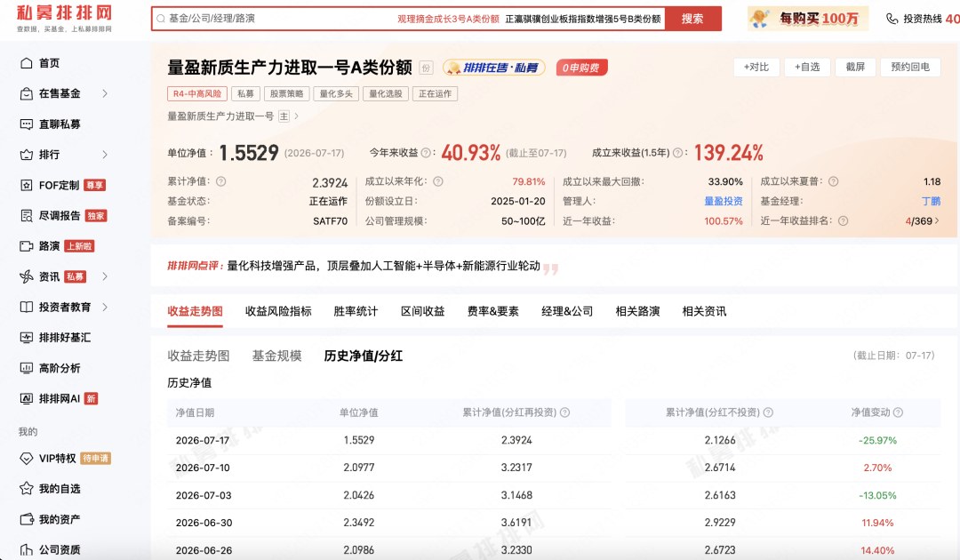960x560 pixels.
Task: Click the 截屏 button
Action: pos(855,68)
